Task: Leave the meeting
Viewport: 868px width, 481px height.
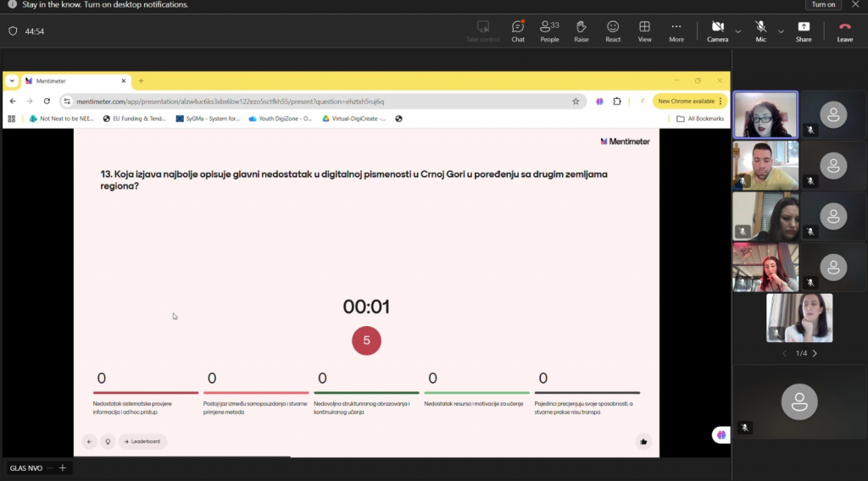Action: point(844,30)
